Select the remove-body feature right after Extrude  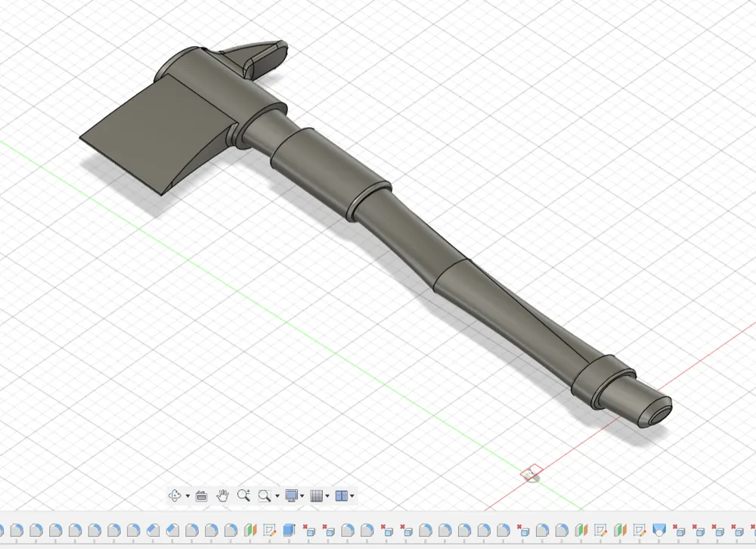[308, 530]
